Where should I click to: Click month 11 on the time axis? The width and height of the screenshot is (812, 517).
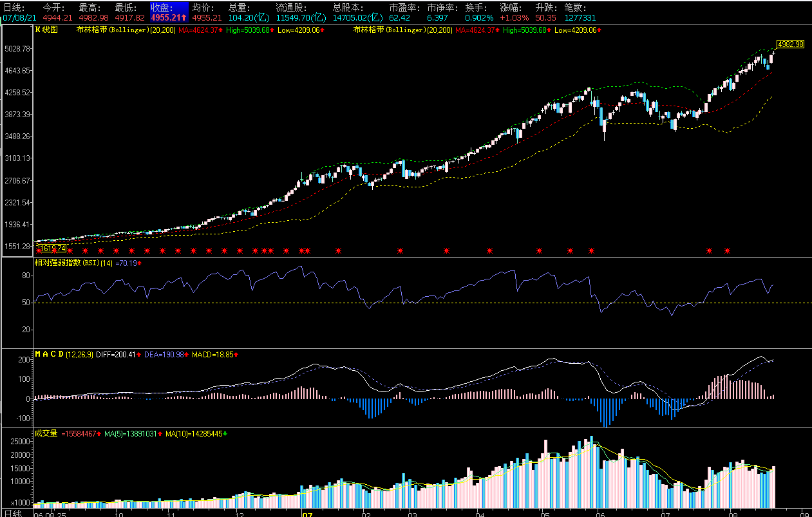click(172, 514)
